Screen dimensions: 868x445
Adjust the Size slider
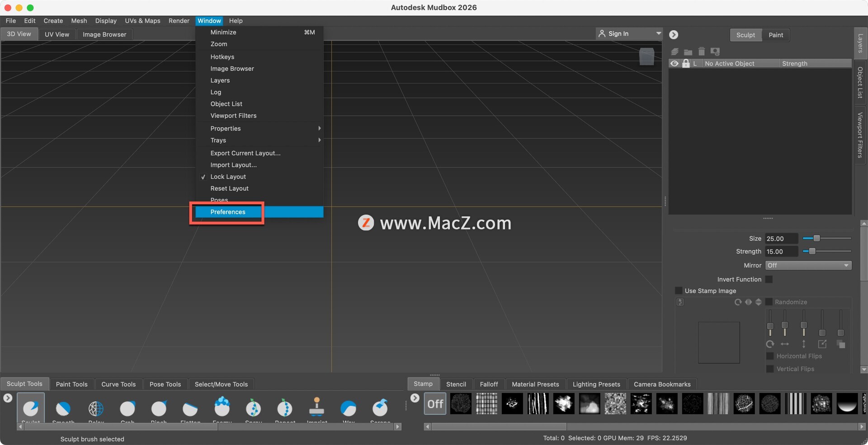827,238
